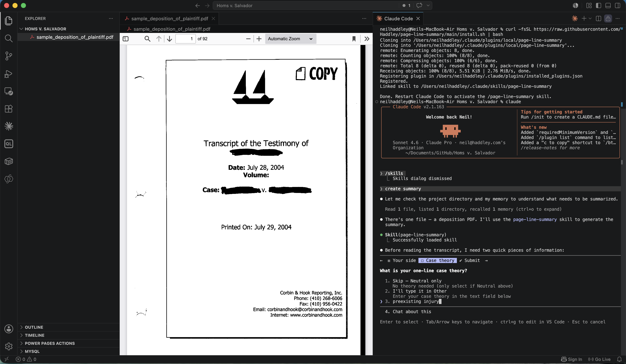626x364 pixels.
Task: Select the Your side question tab
Action: pos(401,260)
